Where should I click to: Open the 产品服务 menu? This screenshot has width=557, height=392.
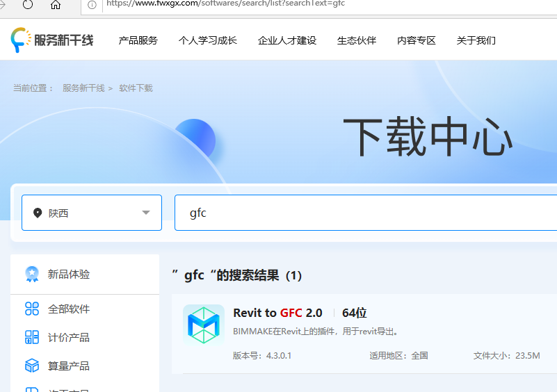click(x=138, y=40)
